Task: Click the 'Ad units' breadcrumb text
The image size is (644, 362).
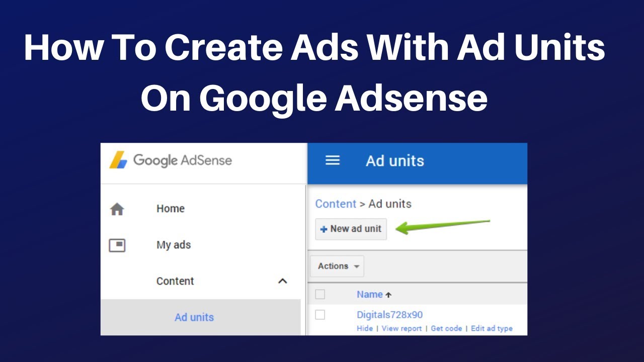Action: [x=390, y=204]
